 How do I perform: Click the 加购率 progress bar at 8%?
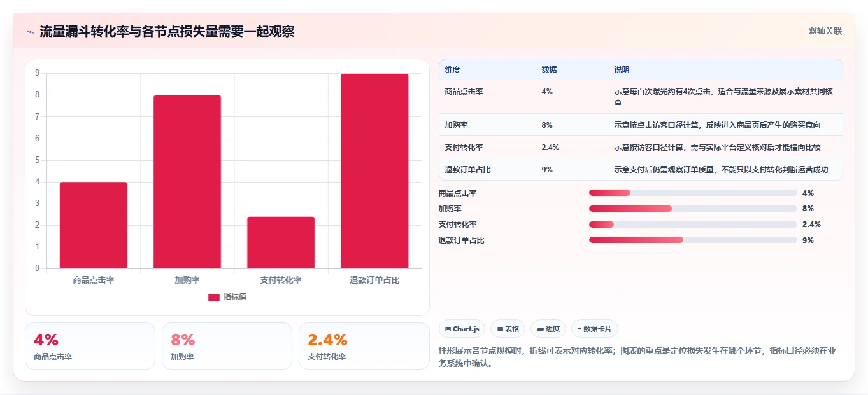693,209
